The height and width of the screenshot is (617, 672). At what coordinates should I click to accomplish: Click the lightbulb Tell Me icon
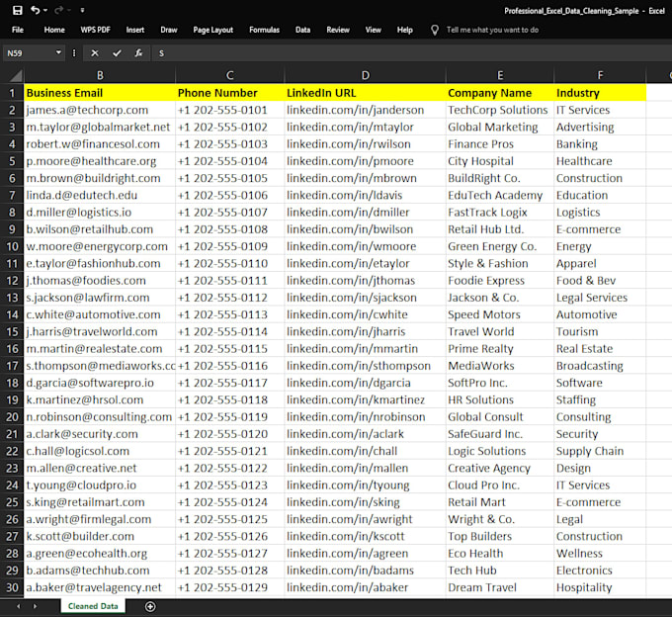(x=435, y=30)
